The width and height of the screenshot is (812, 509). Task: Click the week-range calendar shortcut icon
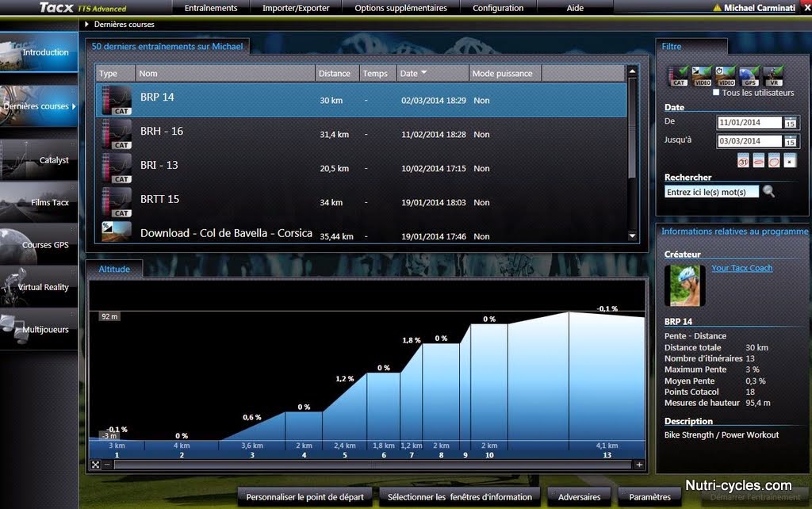(759, 160)
